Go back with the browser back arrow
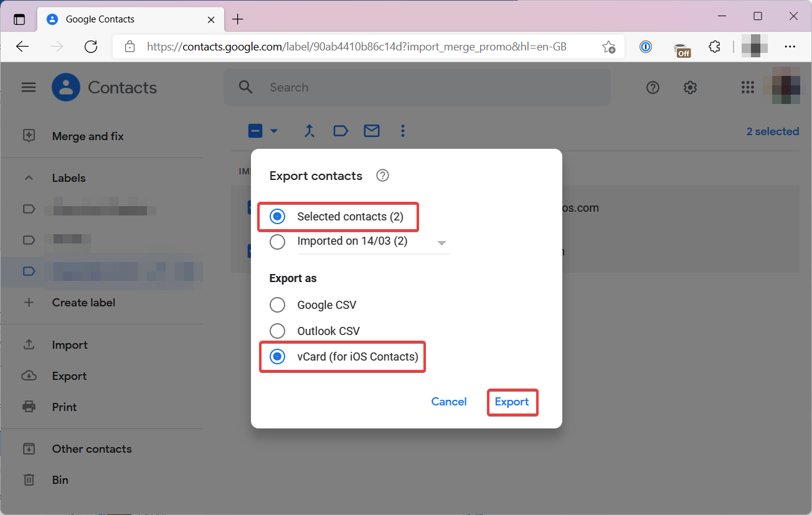The height and width of the screenshot is (515, 812). [22, 47]
